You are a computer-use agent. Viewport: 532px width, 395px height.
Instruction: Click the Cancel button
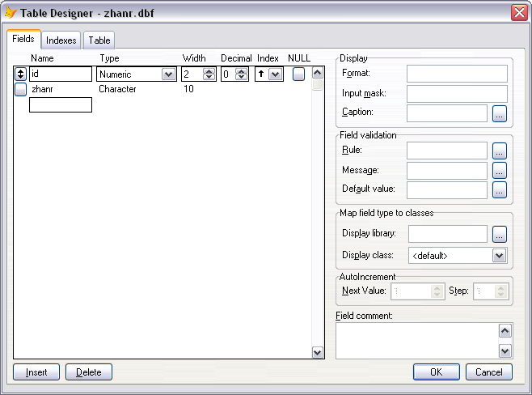(x=489, y=372)
